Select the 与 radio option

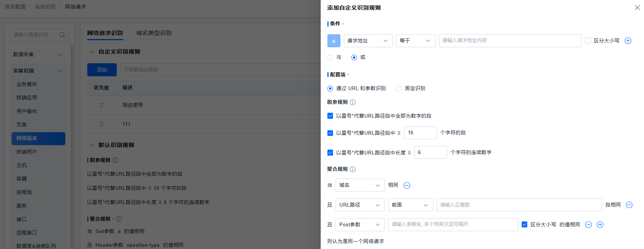coord(330,57)
